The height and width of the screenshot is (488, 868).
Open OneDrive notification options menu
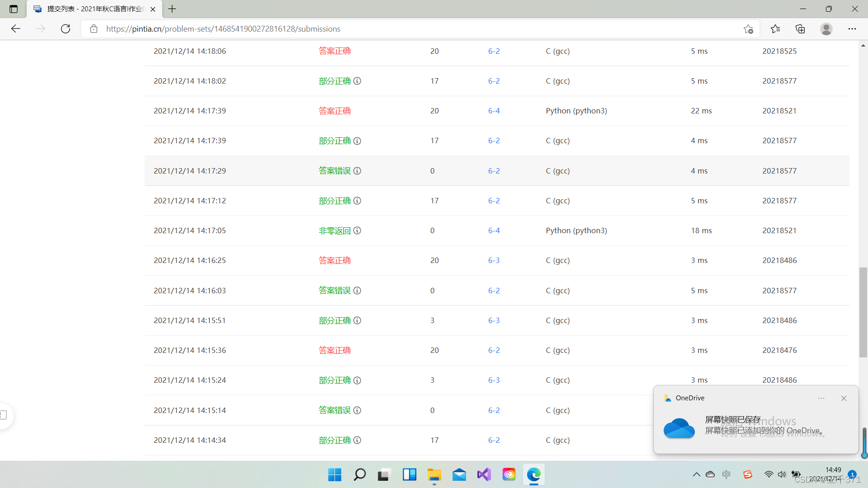point(821,398)
